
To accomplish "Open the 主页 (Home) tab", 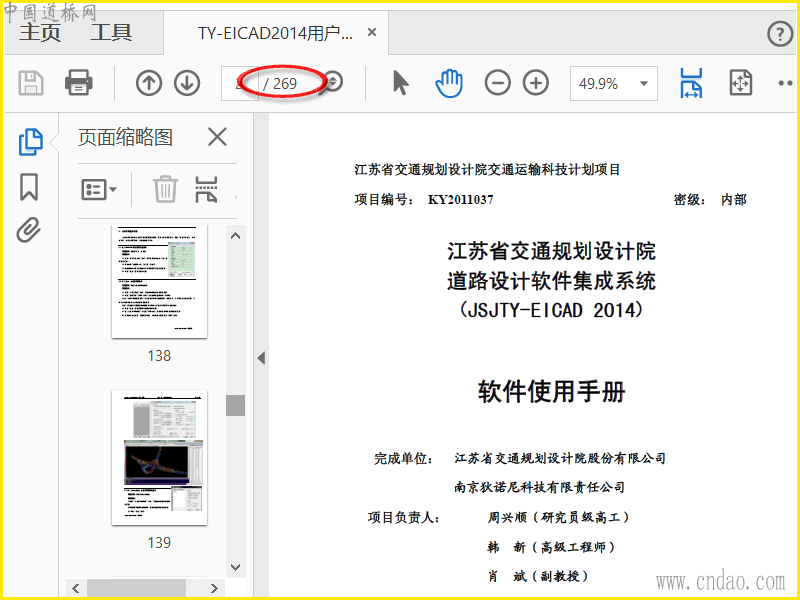I will click(40, 33).
